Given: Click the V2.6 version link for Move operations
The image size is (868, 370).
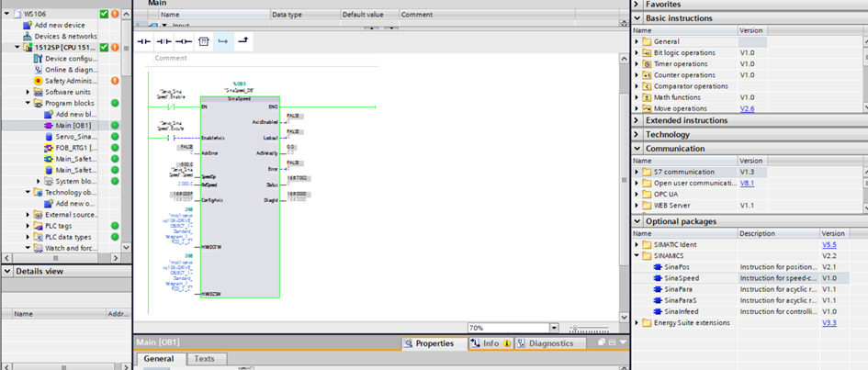Looking at the screenshot, I should (x=747, y=108).
